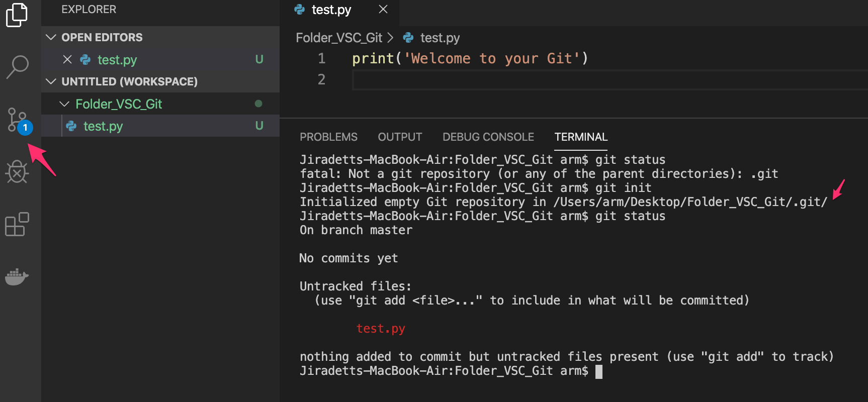Close test.py in OPEN EDITORS
This screenshot has width=868, height=402.
coord(68,59)
